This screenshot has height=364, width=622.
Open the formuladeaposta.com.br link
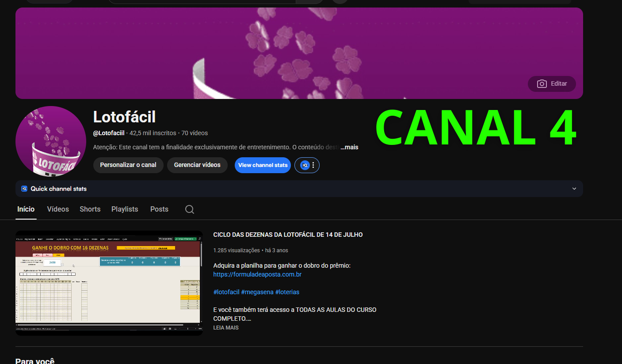(257, 274)
